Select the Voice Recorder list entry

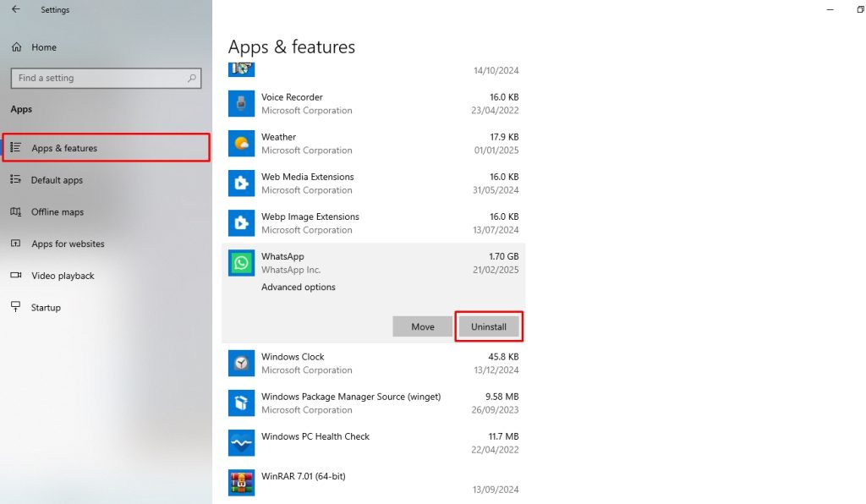[373, 104]
